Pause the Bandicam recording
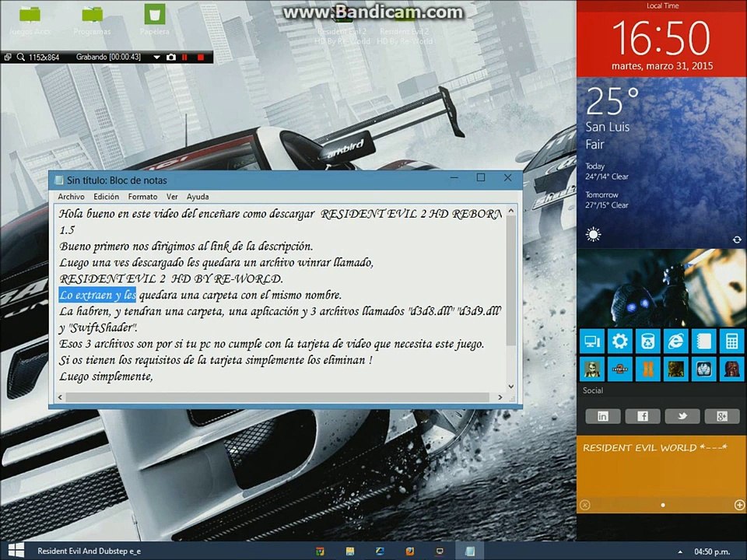This screenshot has height=560, width=747. coord(185,57)
